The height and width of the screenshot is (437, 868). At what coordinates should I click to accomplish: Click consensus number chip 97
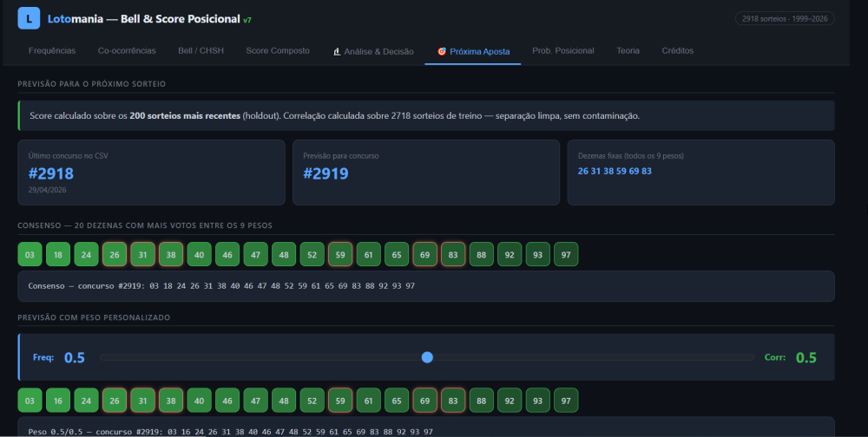tap(566, 254)
